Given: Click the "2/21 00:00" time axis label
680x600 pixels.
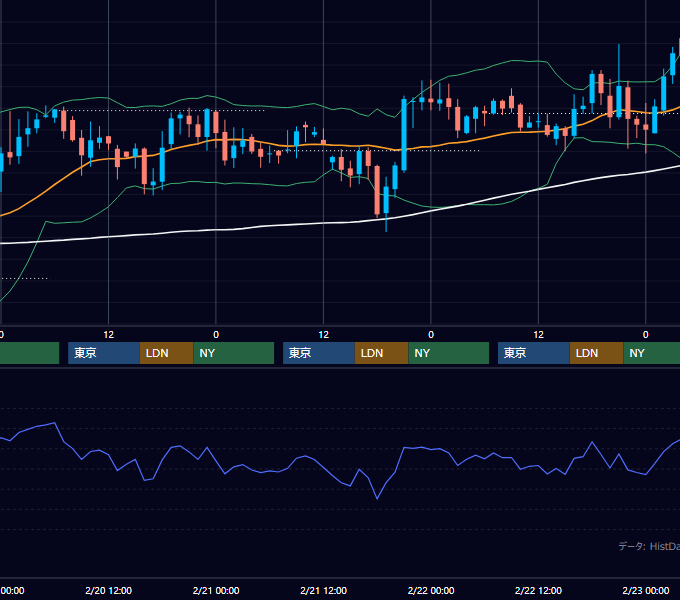Looking at the screenshot, I should pyautogui.click(x=216, y=590).
